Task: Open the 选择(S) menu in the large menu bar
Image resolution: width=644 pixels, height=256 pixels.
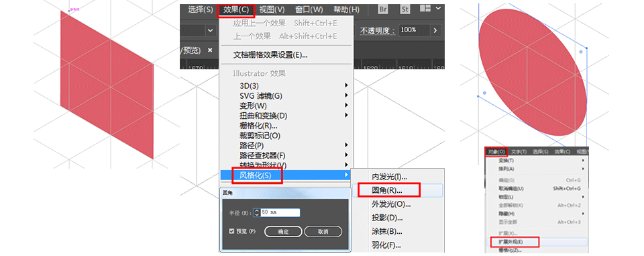Action: (201, 9)
